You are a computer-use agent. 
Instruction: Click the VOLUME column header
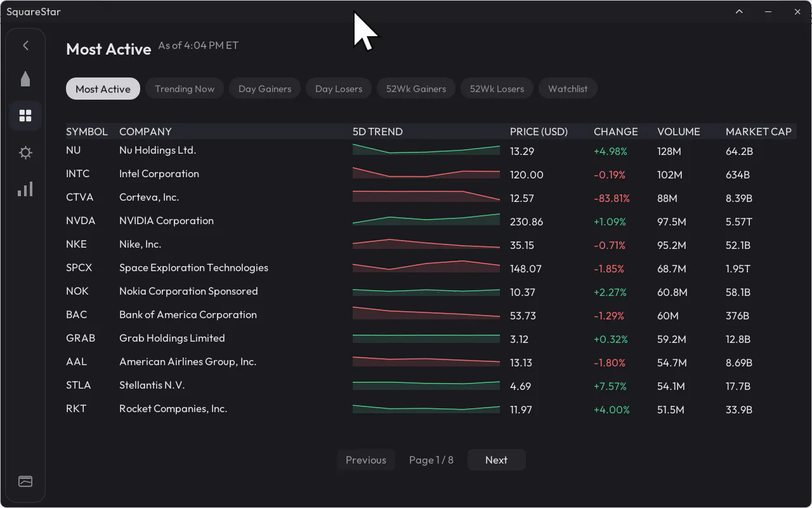pos(678,131)
